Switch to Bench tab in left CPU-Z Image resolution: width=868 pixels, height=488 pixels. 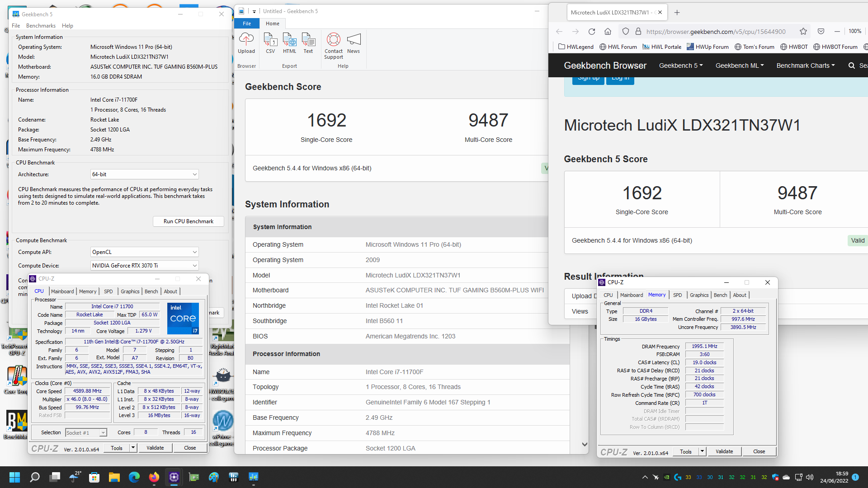pyautogui.click(x=151, y=291)
